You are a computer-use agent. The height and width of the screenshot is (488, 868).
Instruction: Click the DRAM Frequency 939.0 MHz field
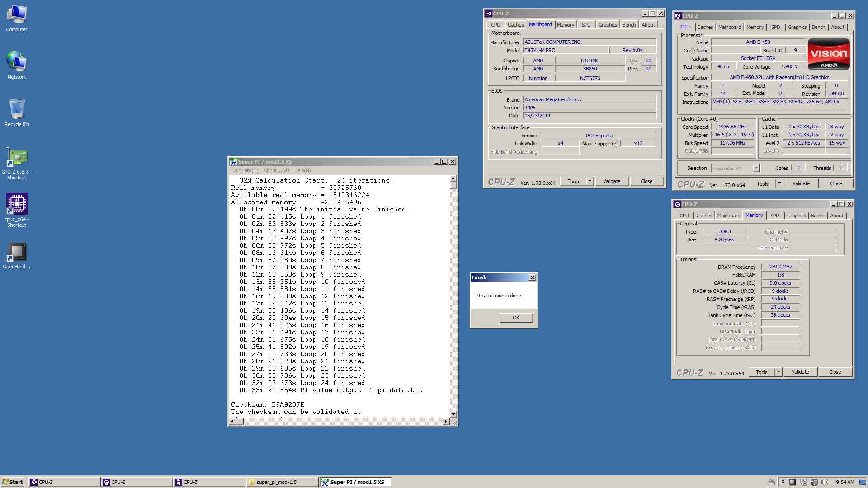(780, 267)
